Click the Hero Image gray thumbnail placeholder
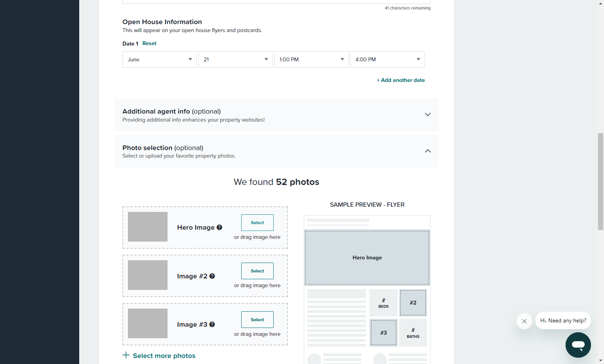Viewport: 604px width, 364px height. [148, 227]
